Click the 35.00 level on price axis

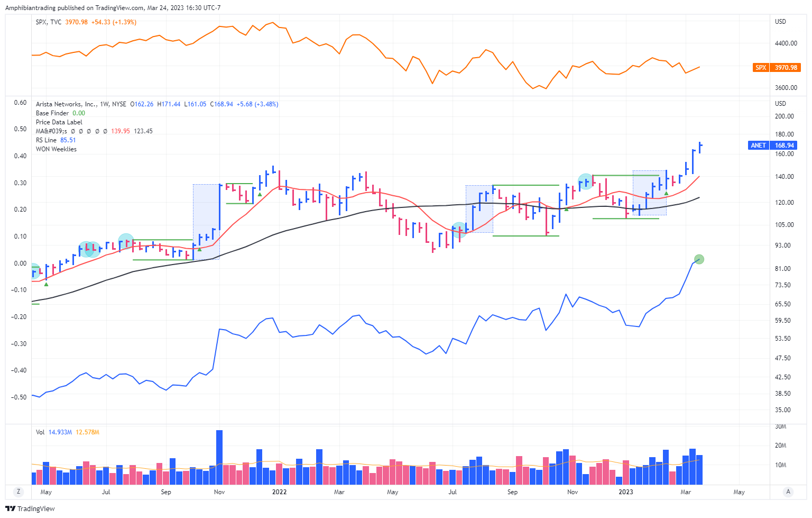coord(783,410)
